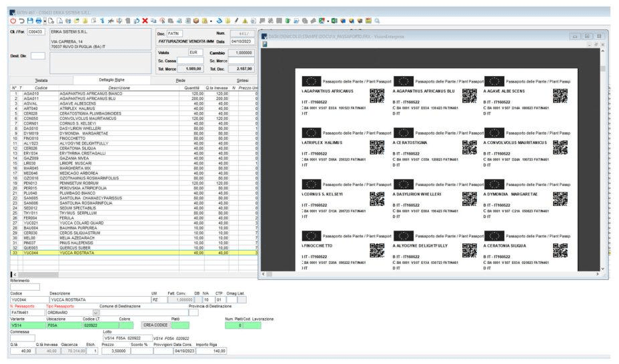Click the brown package box icon
Image resolution: width=619 pixels, height=364 pixels.
[196, 21]
